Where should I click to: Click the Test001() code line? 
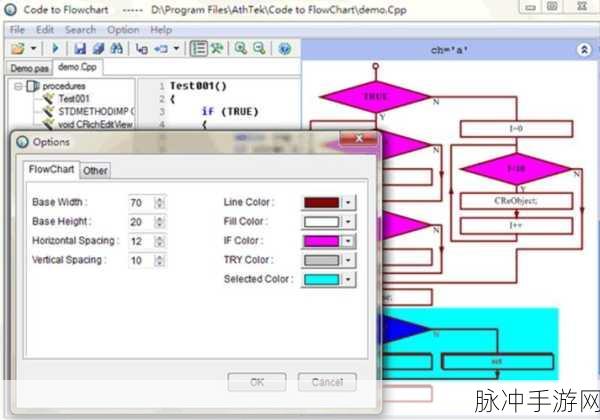(x=198, y=86)
